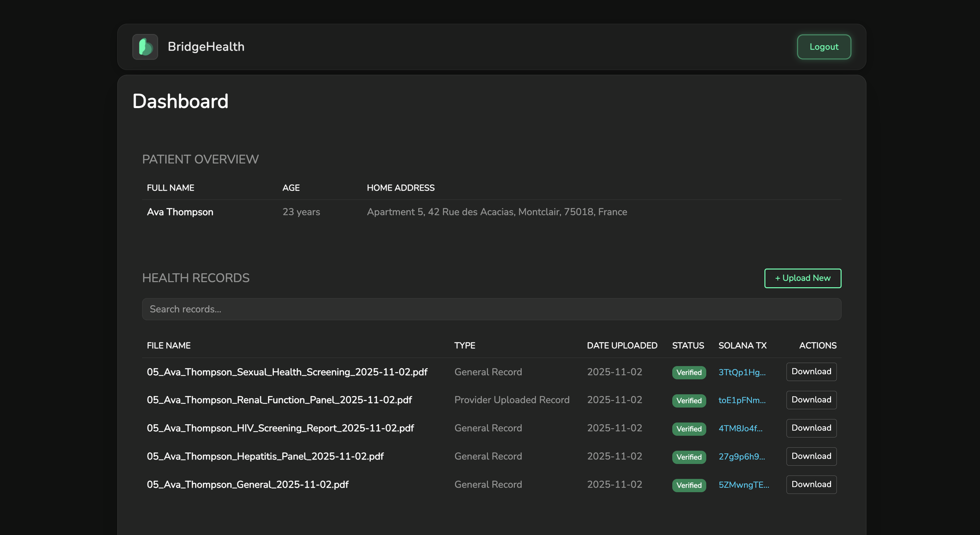Download the Sexual Health Screening PDF

tap(811, 372)
